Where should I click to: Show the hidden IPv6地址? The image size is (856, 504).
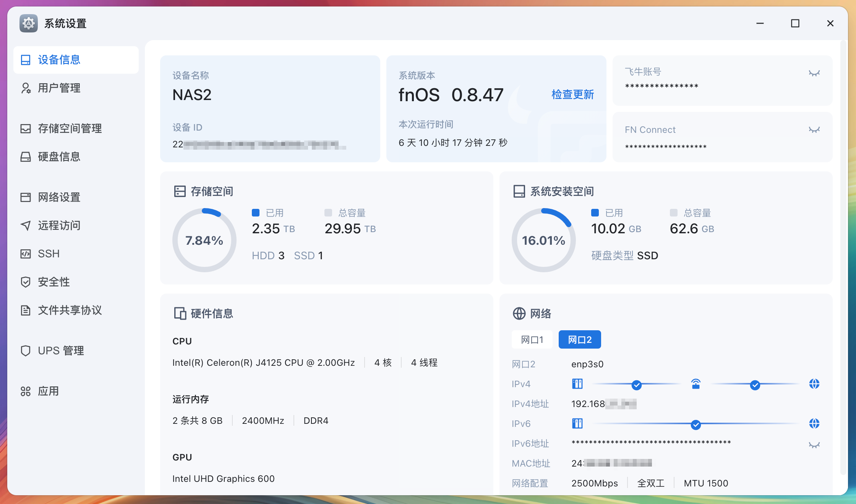point(814,445)
